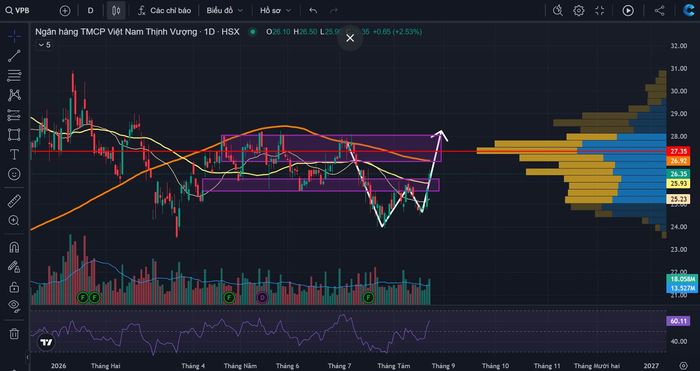This screenshot has height=371, width=700.
Task: Select the trend line drawing tool
Action: 14,56
